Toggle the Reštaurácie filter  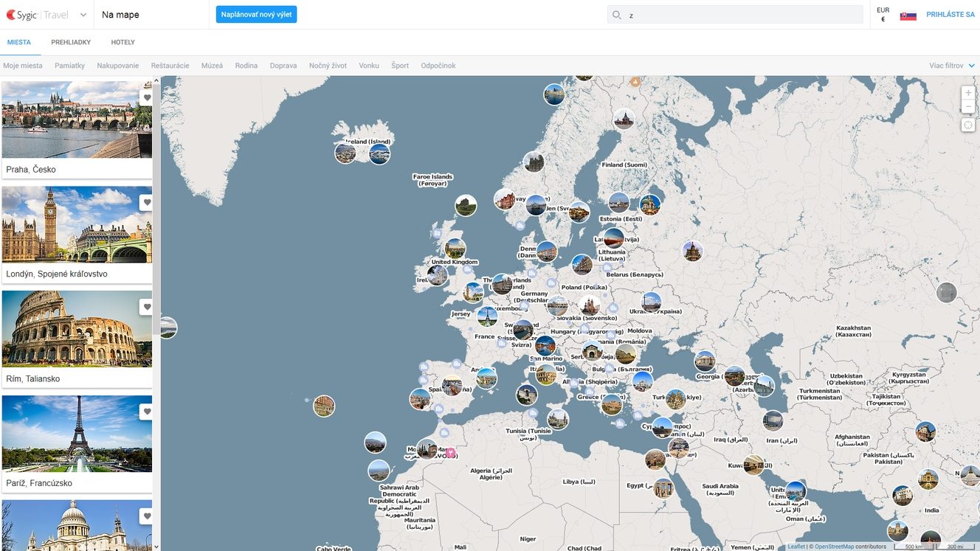pyautogui.click(x=170, y=66)
